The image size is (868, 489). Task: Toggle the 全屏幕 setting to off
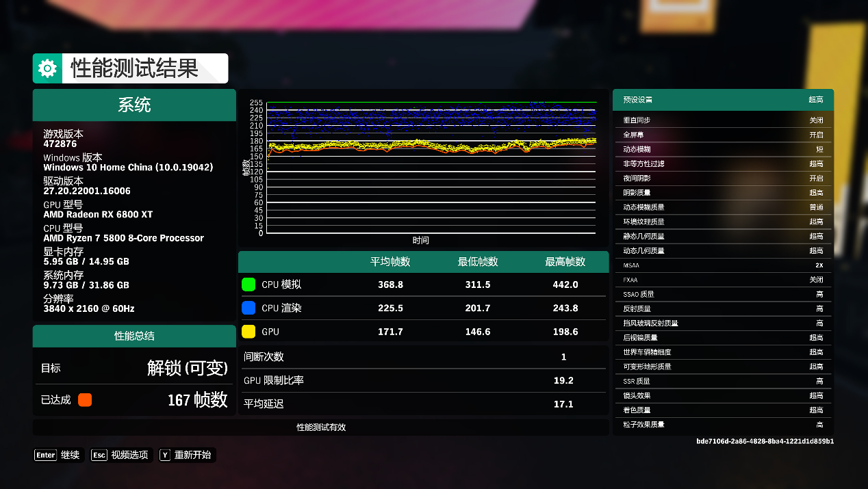[723, 134]
